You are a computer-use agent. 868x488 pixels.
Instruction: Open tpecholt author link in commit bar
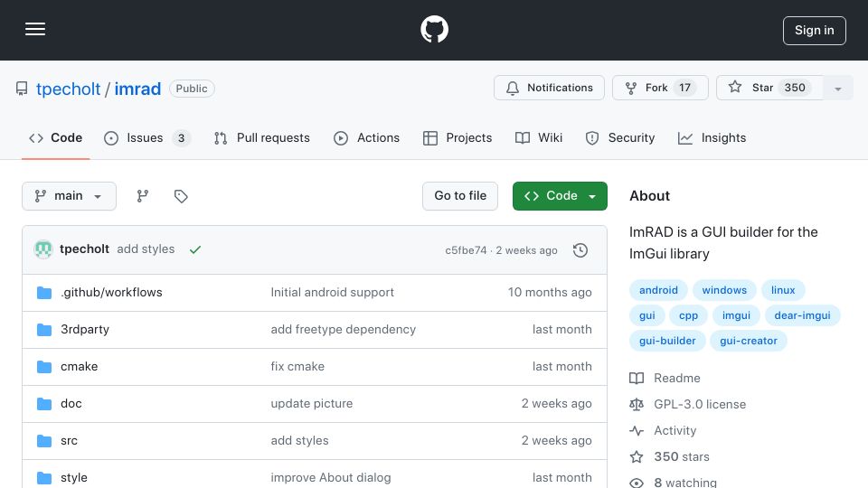[84, 249]
